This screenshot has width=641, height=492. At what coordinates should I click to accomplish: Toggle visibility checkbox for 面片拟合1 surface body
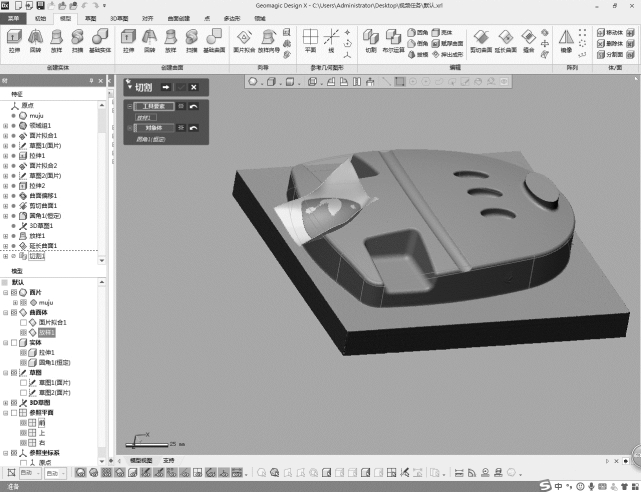[23, 323]
